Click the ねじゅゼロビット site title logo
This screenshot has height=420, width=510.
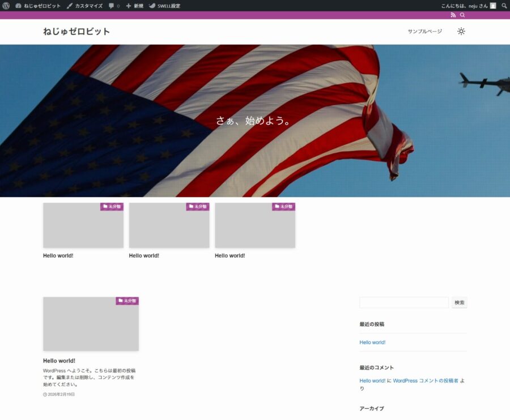click(76, 32)
